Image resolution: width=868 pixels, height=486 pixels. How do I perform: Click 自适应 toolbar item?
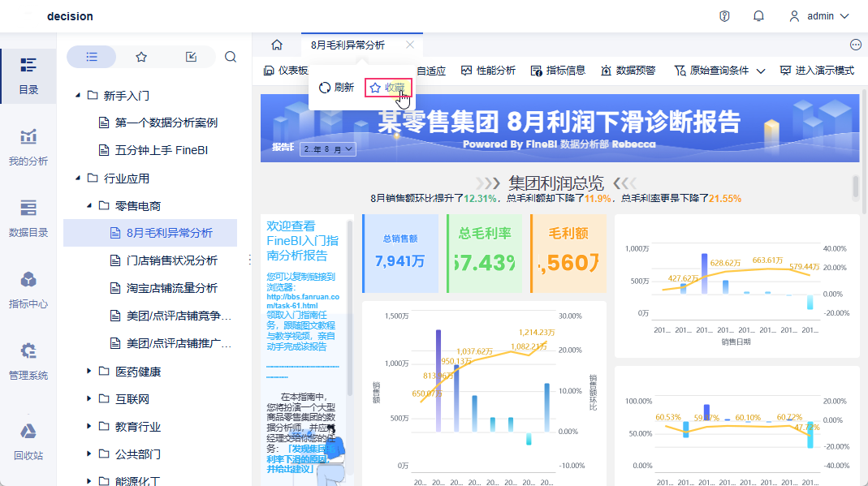click(x=431, y=71)
